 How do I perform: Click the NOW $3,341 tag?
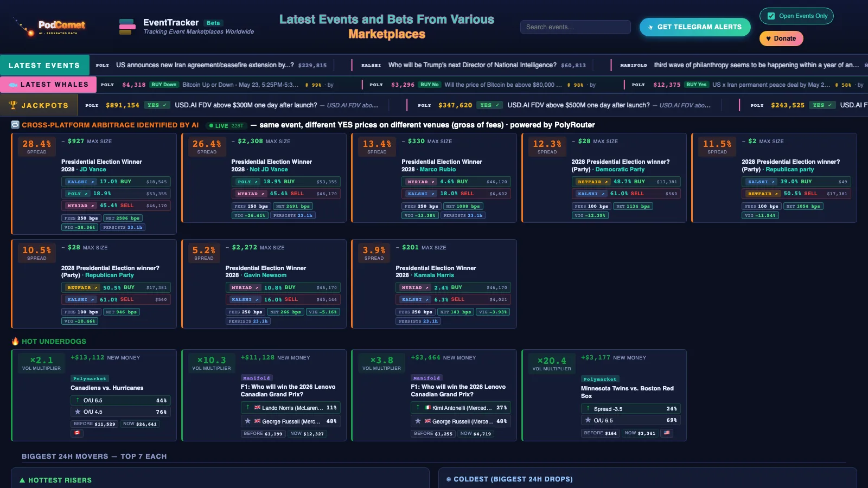coord(640,433)
